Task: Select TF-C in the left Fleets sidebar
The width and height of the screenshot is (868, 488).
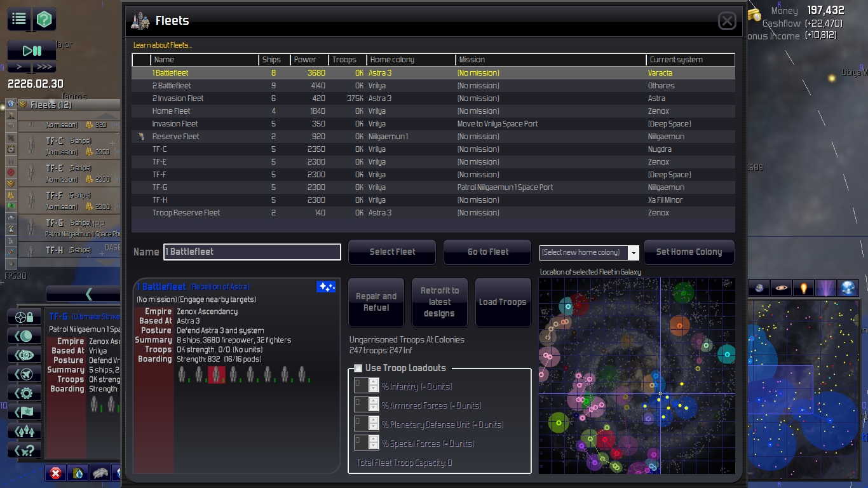Action: (x=69, y=146)
